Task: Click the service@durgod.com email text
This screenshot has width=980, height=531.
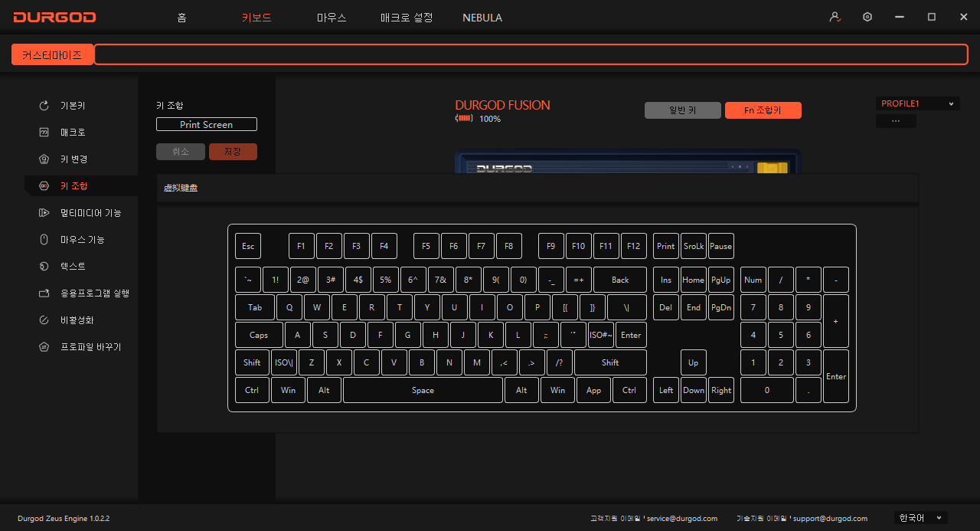Action: pos(682,519)
